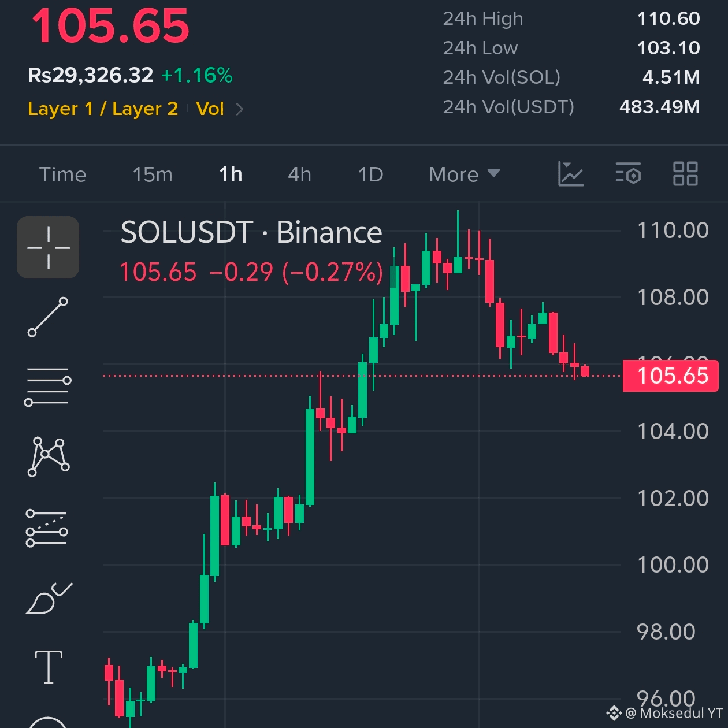Select the trend line drawing tool

click(48, 317)
